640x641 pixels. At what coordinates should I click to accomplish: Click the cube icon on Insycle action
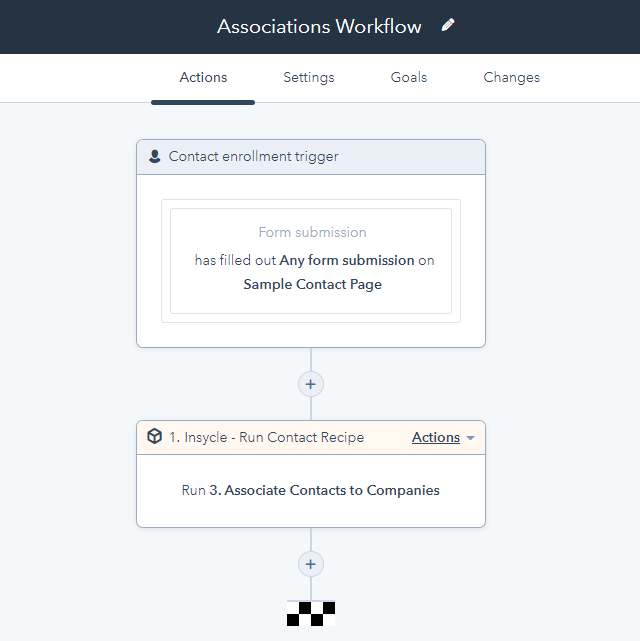[154, 437]
